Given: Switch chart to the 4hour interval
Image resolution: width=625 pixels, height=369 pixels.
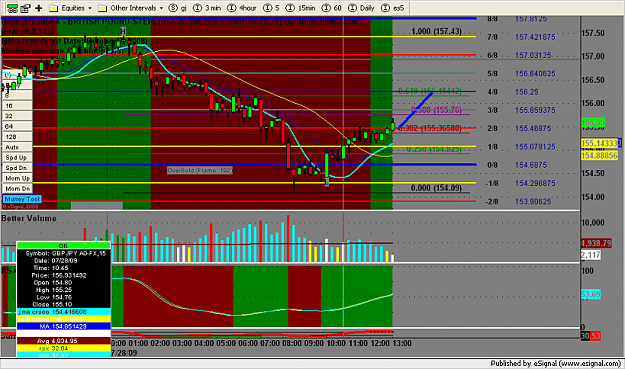Looking at the screenshot, I should (x=242, y=8).
